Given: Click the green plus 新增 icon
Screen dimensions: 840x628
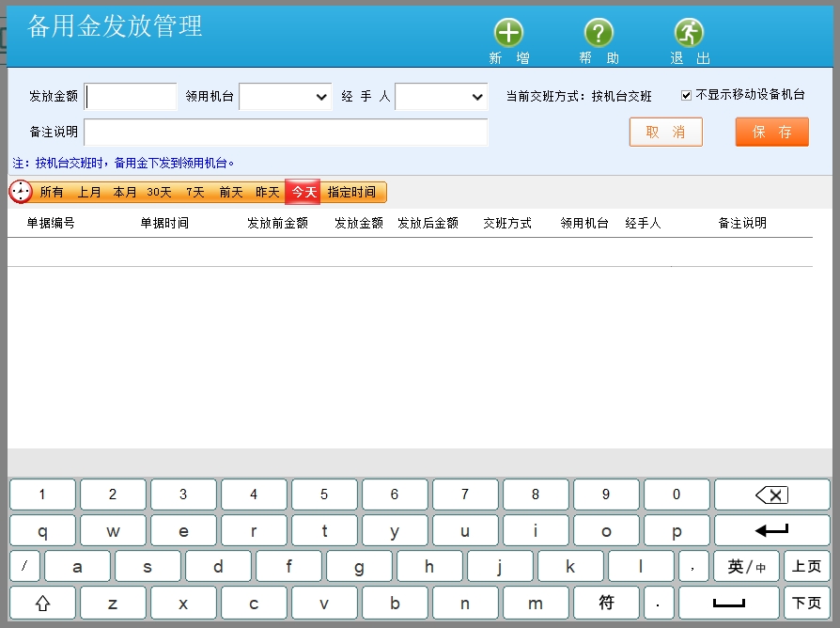Looking at the screenshot, I should pyautogui.click(x=508, y=34).
